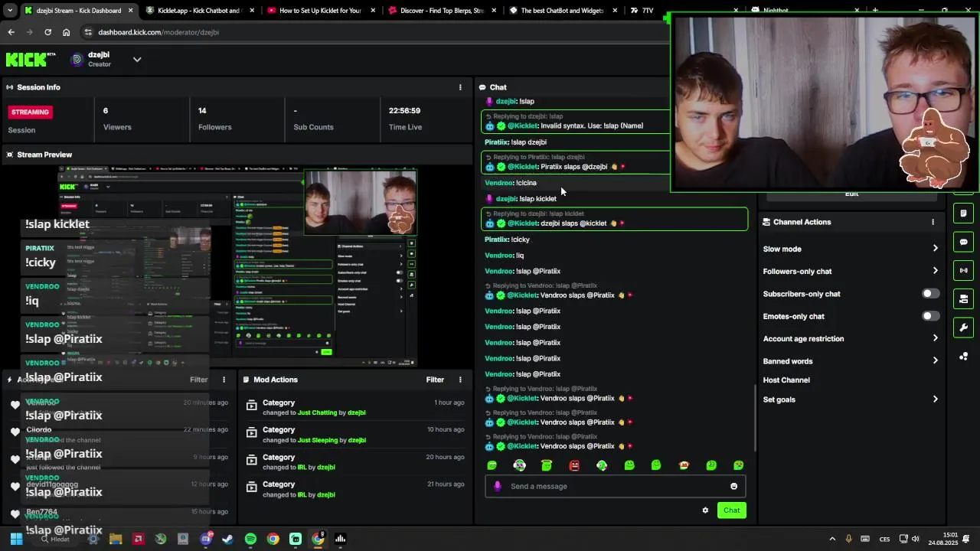The height and width of the screenshot is (551, 980).
Task: Reload the browser page
Action: (x=47, y=32)
